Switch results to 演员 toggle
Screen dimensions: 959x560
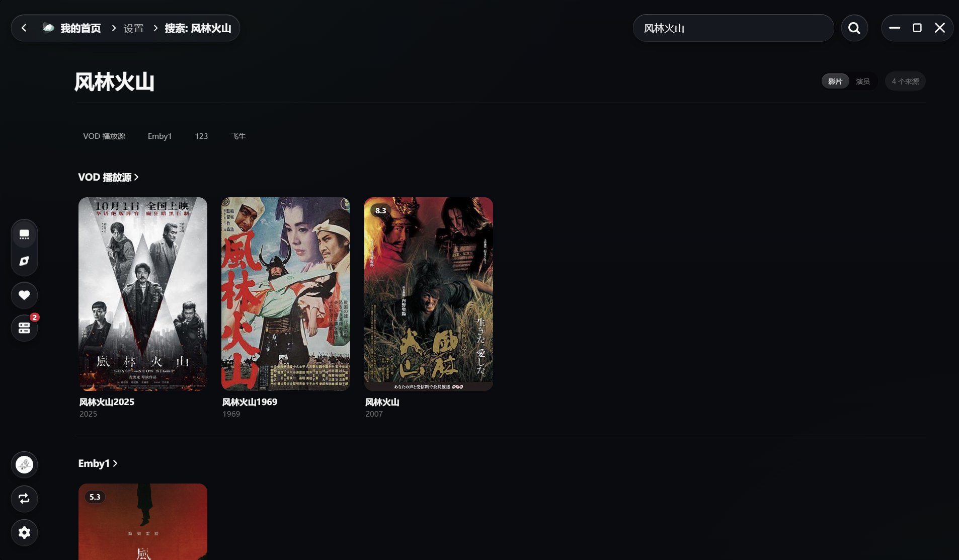click(862, 81)
